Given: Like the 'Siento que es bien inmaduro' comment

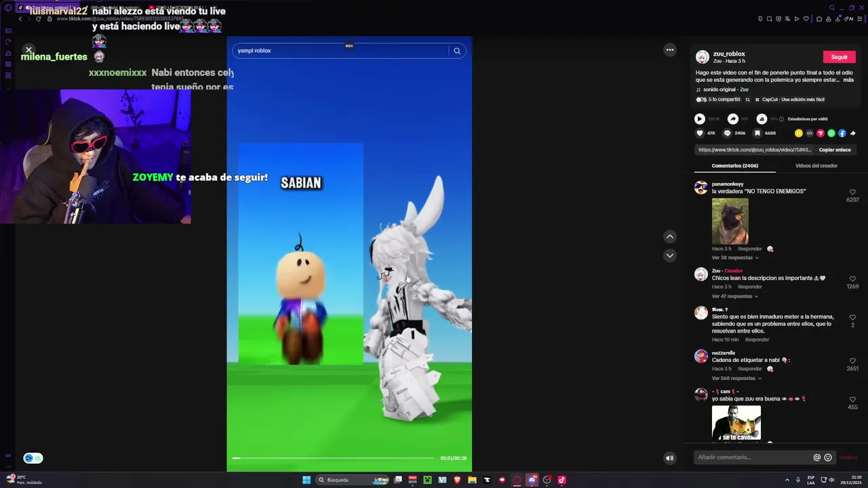Looking at the screenshot, I should coord(852,318).
